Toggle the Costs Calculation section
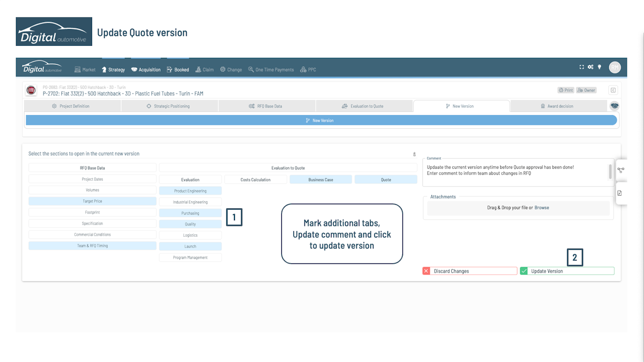This screenshot has height=362, width=644. [256, 179]
